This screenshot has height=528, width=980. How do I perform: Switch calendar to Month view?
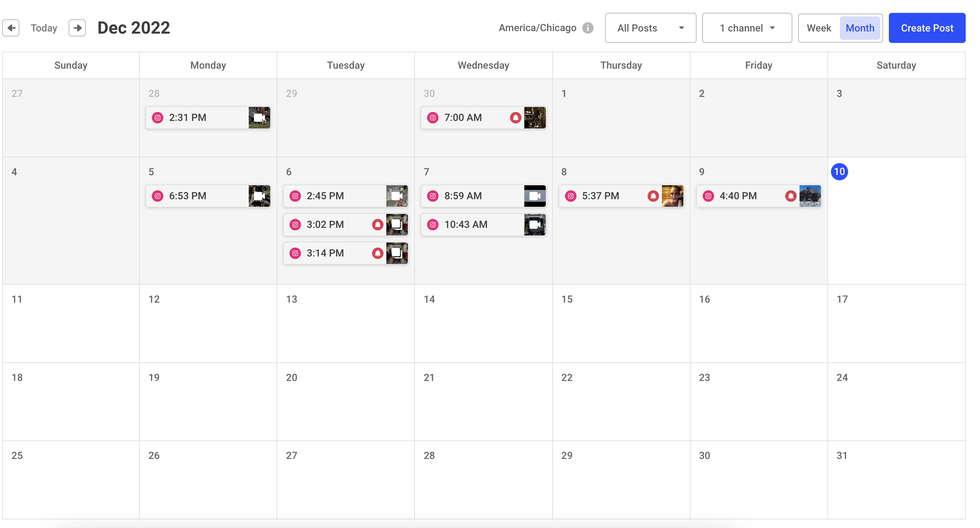pos(860,28)
